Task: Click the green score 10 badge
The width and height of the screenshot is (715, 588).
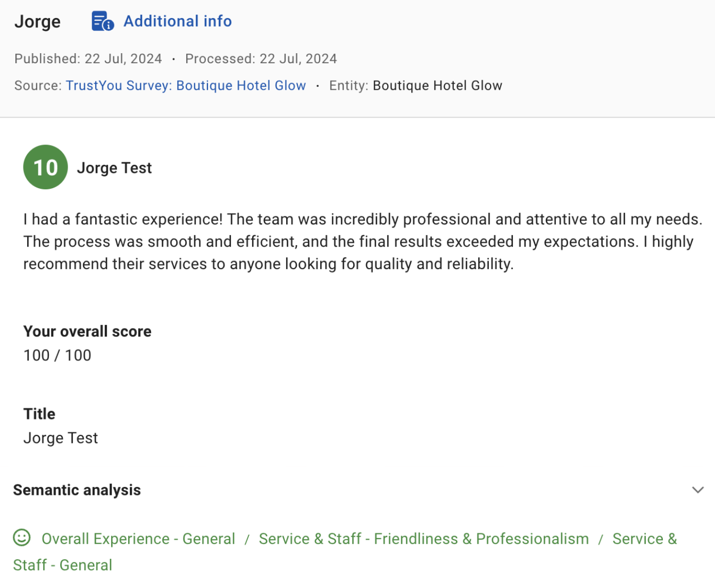Action: click(46, 167)
